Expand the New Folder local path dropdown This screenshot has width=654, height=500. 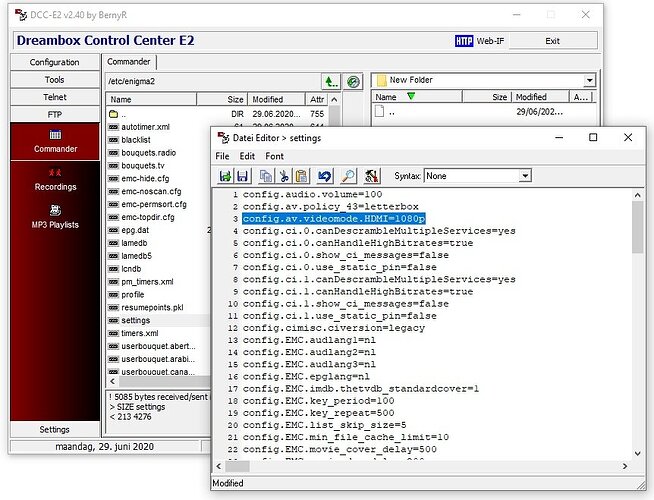pos(589,80)
